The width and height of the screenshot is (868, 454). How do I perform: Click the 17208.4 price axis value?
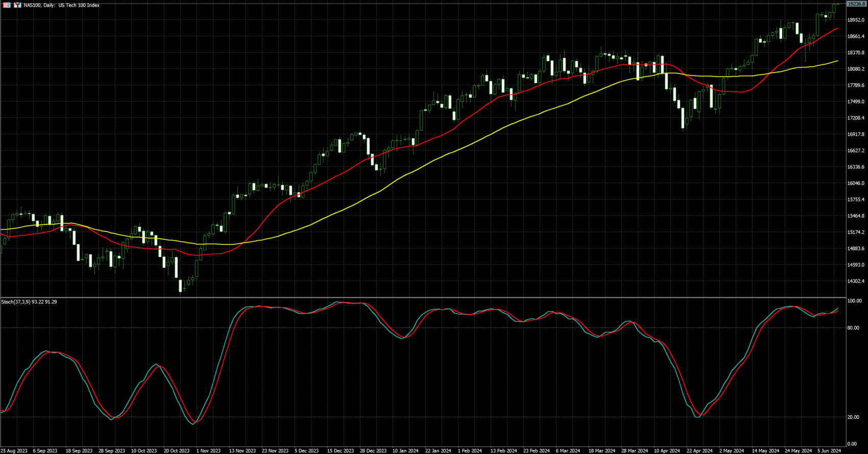pos(856,118)
